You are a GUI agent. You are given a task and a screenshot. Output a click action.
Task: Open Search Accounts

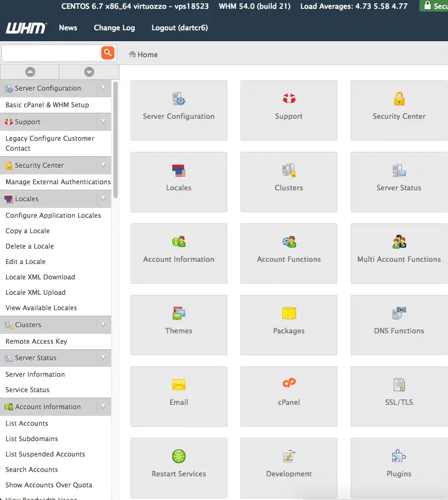tap(31, 469)
